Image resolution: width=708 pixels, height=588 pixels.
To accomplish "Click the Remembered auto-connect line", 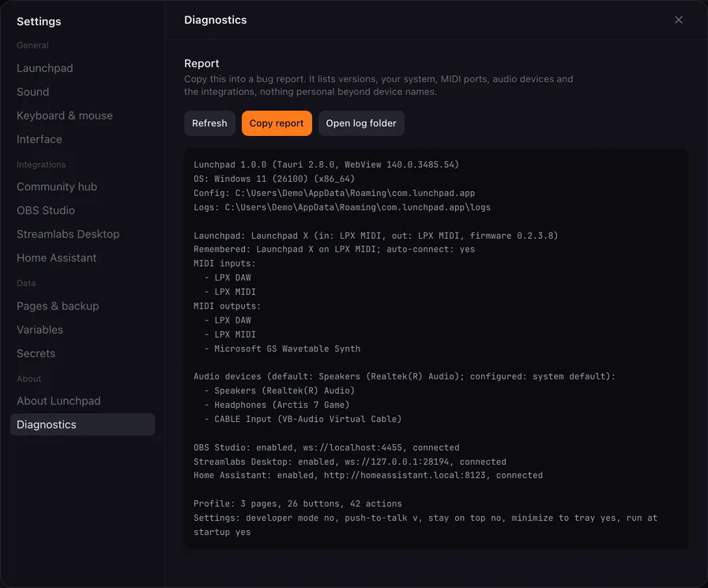I will click(x=334, y=249).
